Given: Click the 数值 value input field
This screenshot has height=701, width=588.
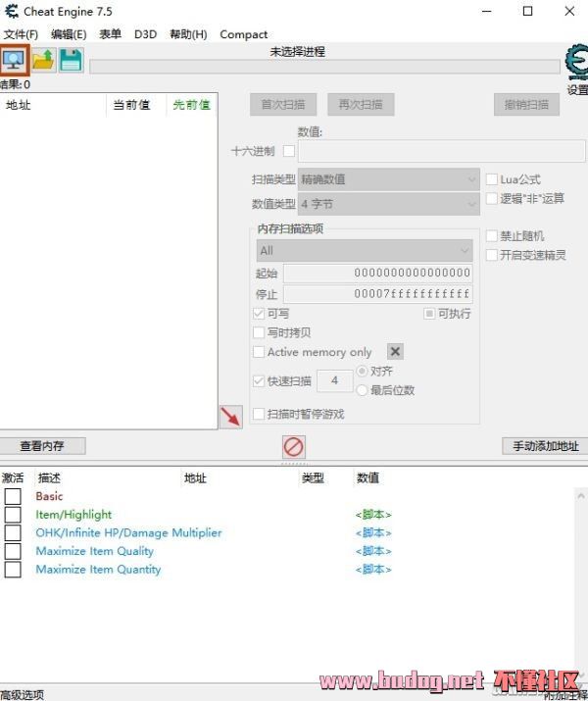Looking at the screenshot, I should (x=441, y=151).
